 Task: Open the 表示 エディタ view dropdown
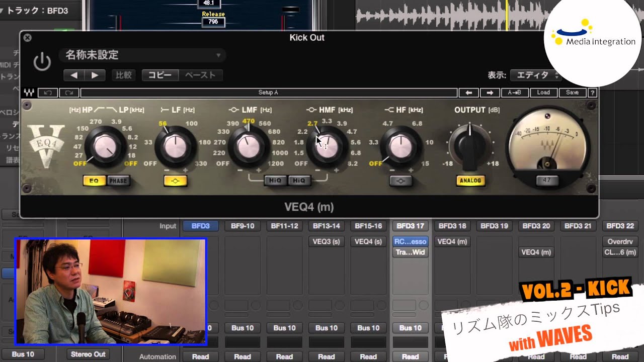[535, 75]
